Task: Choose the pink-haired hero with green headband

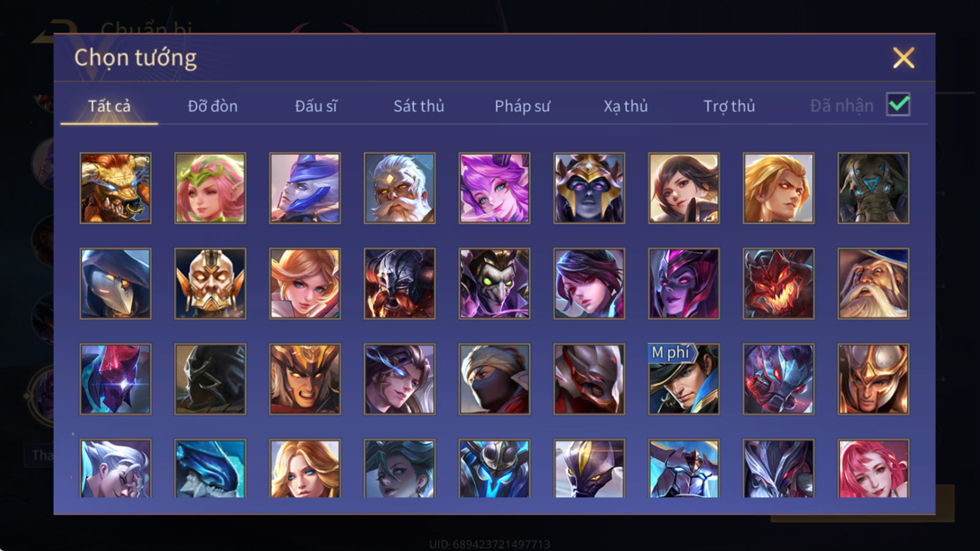Action: point(210,188)
